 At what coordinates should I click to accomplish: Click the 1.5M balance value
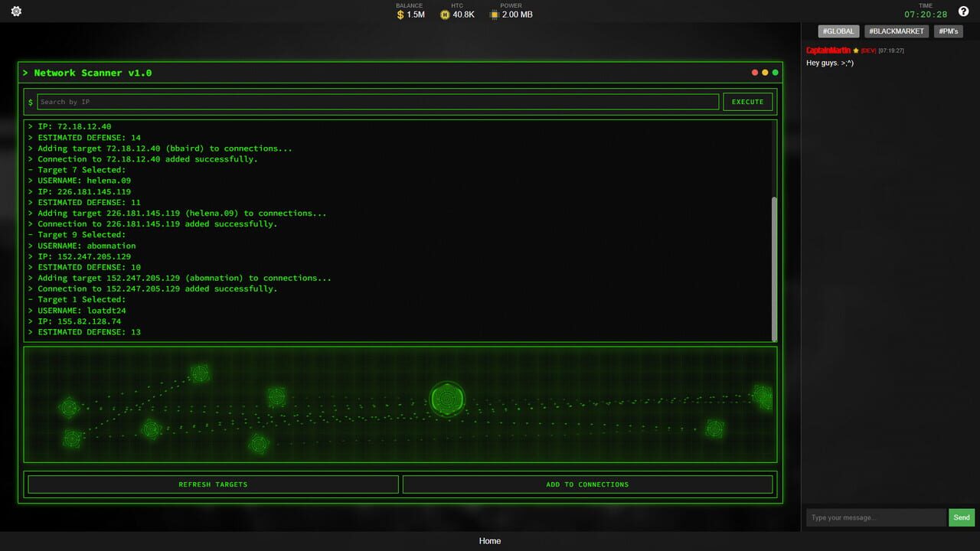click(416, 15)
